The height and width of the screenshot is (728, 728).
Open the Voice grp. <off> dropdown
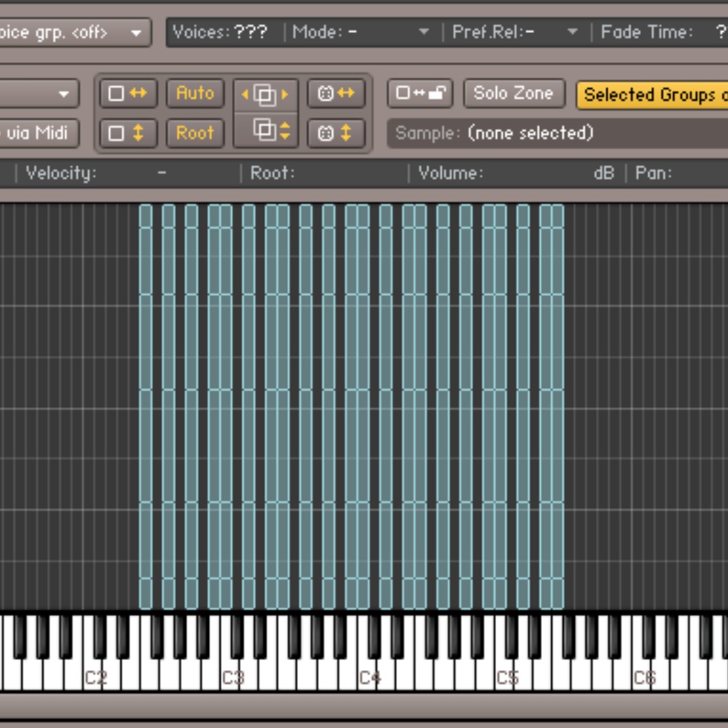[x=74, y=32]
